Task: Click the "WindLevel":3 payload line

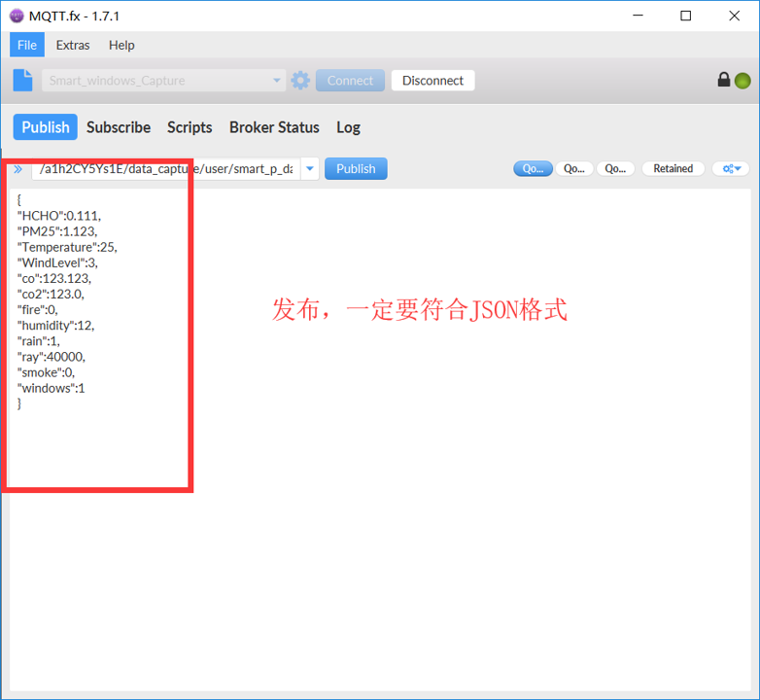Action: coord(57,262)
